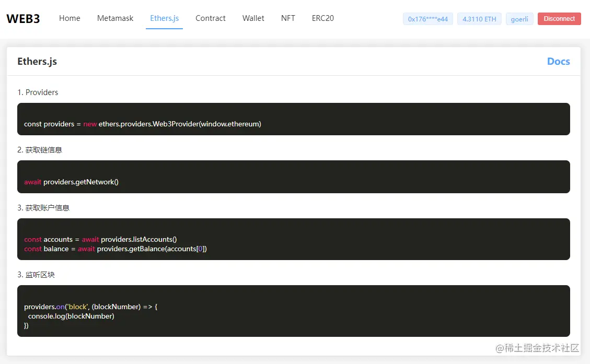Click the 0x176****e44 address tag

click(428, 19)
